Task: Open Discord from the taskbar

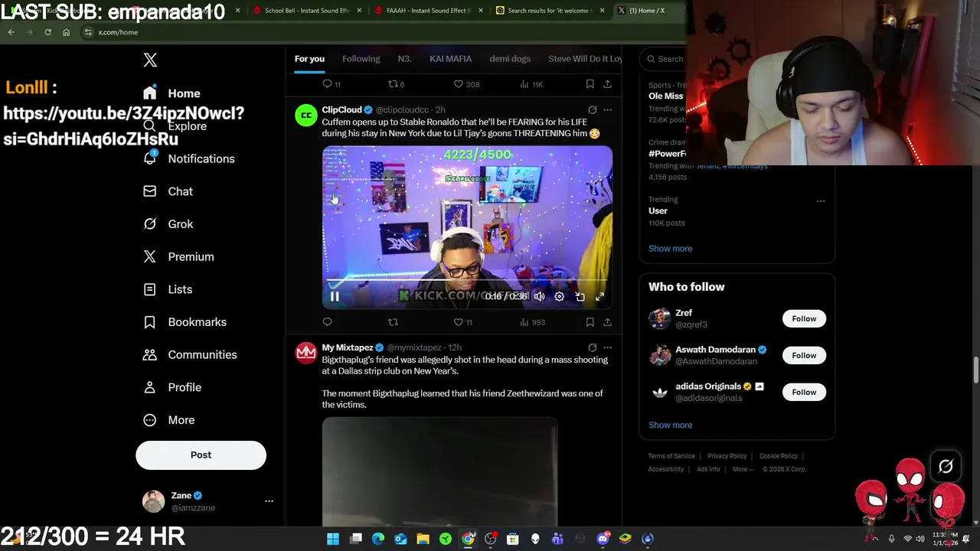Action: click(x=603, y=539)
